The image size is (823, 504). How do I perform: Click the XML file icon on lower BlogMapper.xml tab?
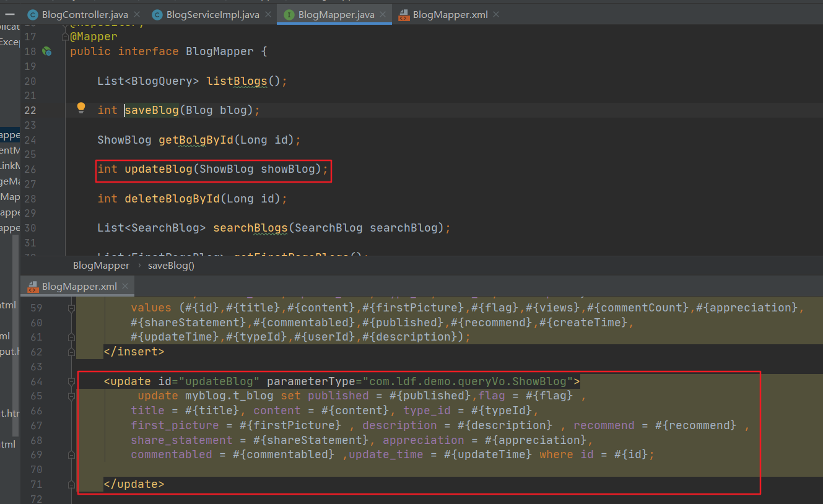(32, 287)
